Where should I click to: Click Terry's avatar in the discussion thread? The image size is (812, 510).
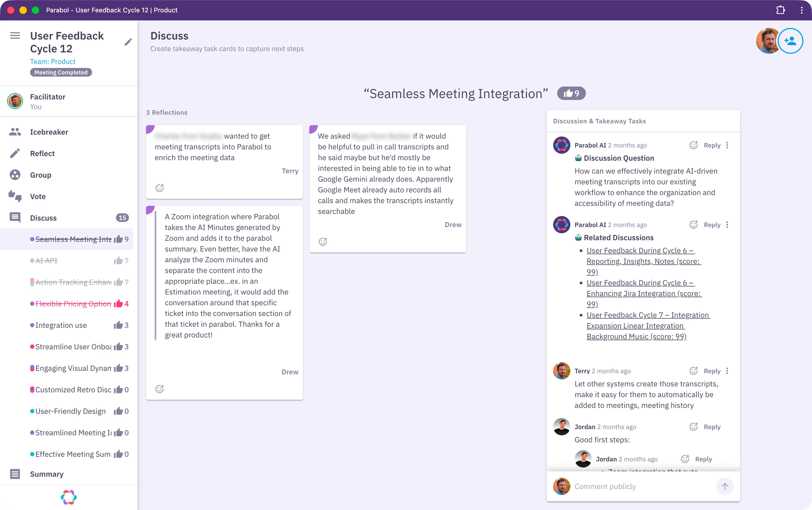(x=561, y=371)
